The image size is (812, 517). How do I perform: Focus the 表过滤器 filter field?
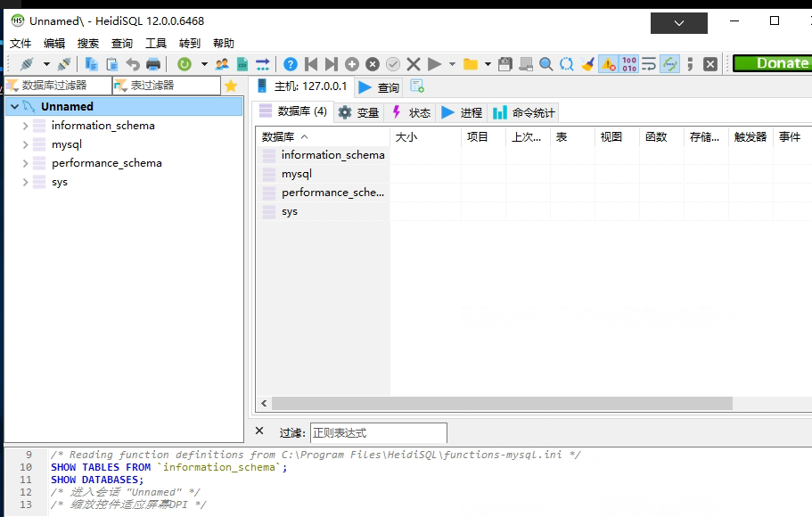point(167,86)
